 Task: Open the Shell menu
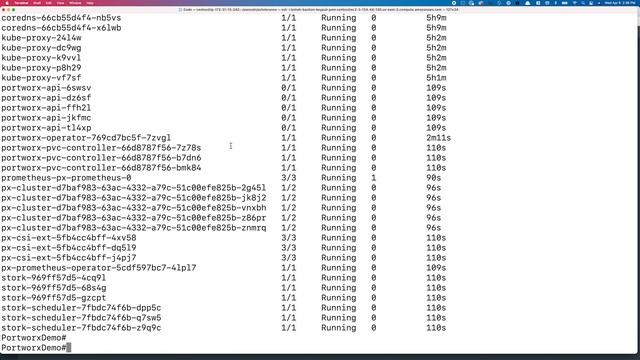(37, 3)
